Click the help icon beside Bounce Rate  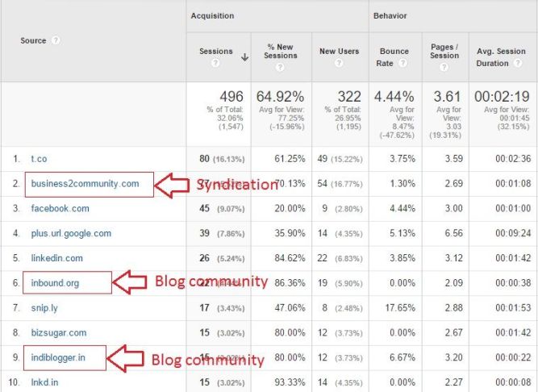(x=403, y=63)
